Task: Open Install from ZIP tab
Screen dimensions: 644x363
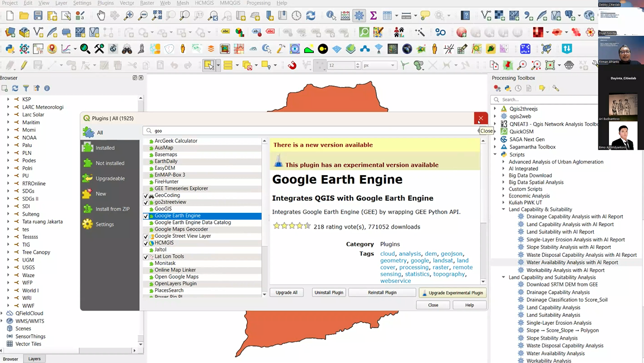Action: pos(110,209)
